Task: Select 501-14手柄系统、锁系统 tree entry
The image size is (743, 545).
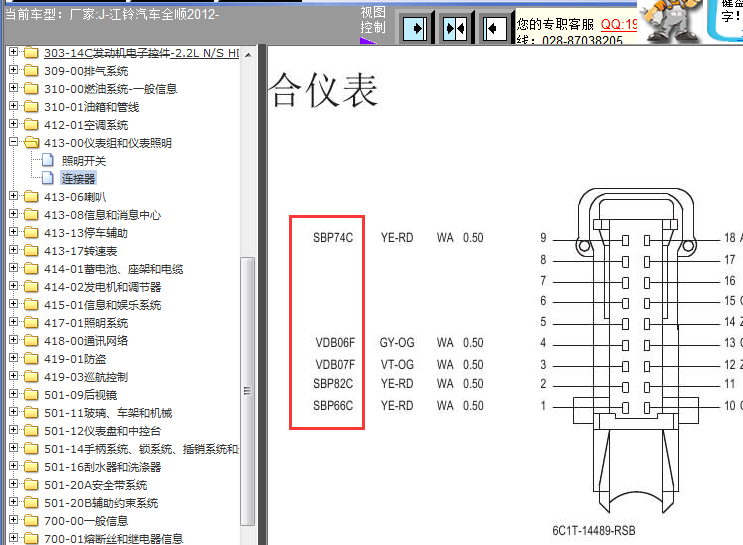Action: click(x=141, y=449)
